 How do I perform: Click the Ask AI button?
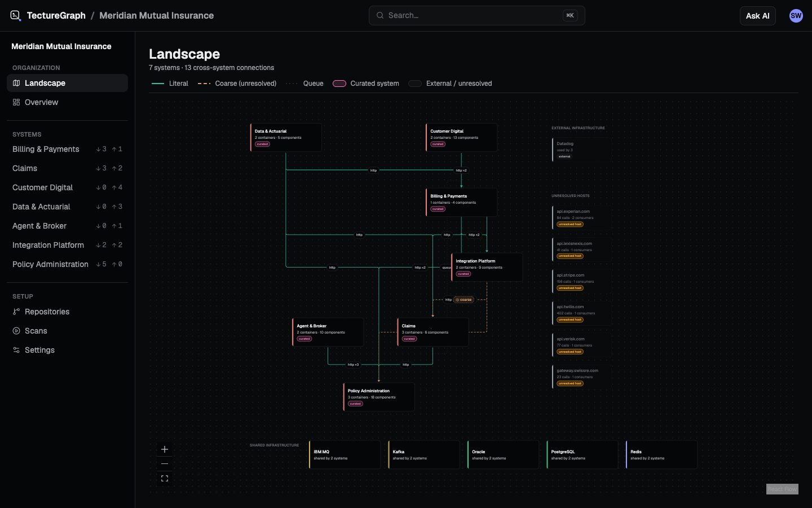pos(757,16)
